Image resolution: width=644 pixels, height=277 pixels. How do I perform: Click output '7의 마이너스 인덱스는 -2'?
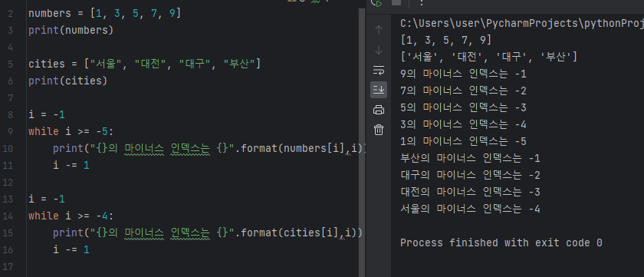[463, 91]
